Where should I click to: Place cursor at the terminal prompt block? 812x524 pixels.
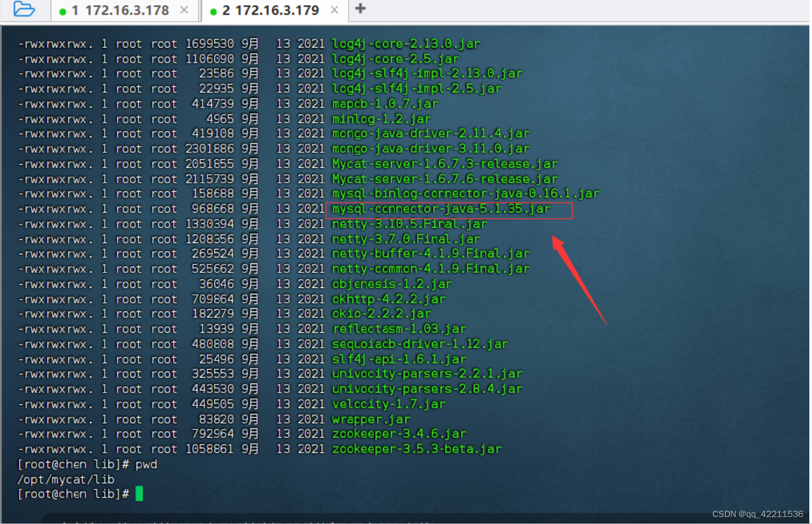click(140, 494)
